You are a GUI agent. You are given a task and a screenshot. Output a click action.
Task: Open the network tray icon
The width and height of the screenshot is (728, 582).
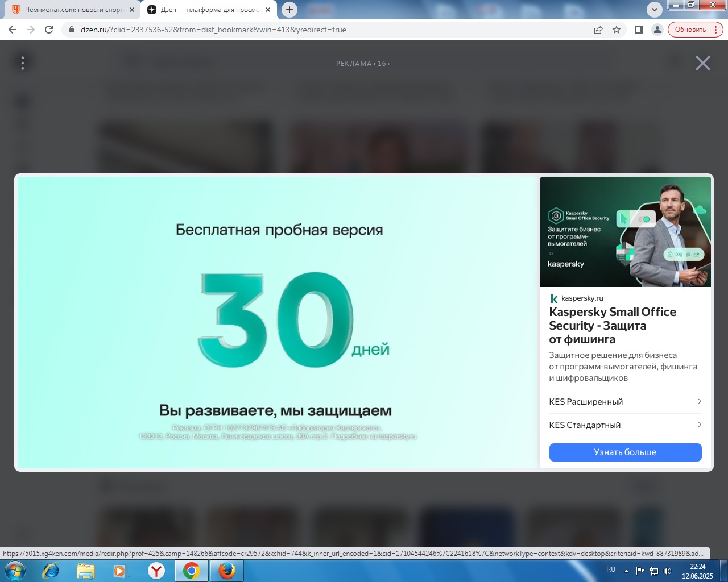pyautogui.click(x=654, y=571)
